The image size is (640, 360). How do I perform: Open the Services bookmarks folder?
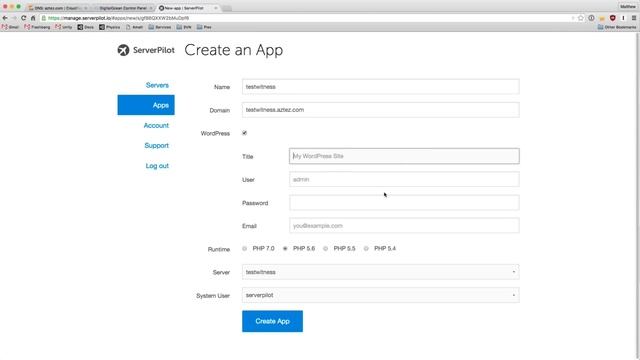(x=160, y=27)
